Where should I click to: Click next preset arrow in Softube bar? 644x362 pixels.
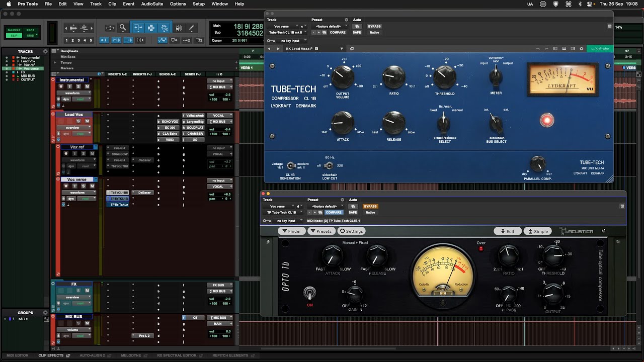[x=278, y=49]
